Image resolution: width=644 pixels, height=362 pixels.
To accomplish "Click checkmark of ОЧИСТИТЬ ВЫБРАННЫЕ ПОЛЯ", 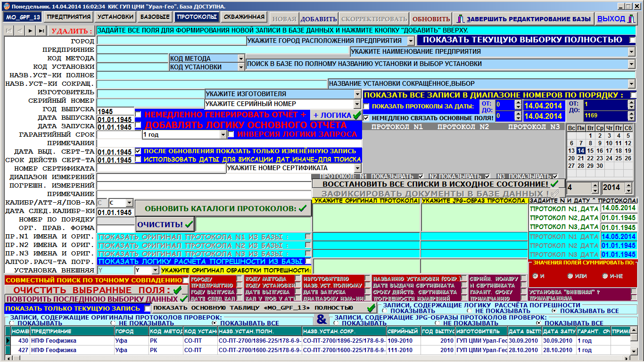I will tap(177, 290).
